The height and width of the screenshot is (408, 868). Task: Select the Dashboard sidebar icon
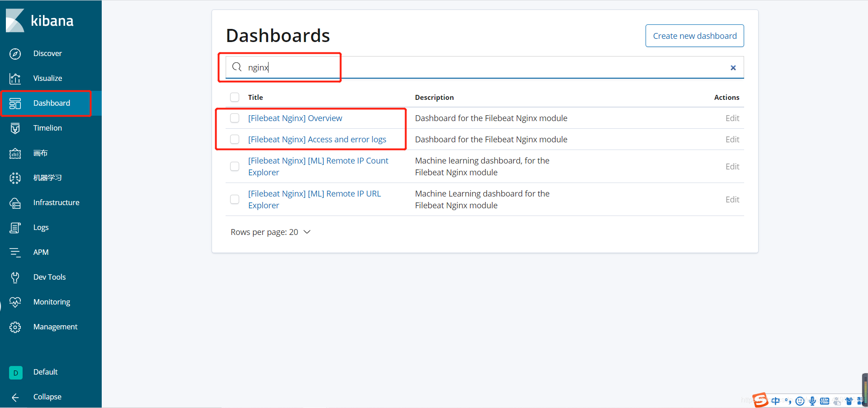click(15, 103)
